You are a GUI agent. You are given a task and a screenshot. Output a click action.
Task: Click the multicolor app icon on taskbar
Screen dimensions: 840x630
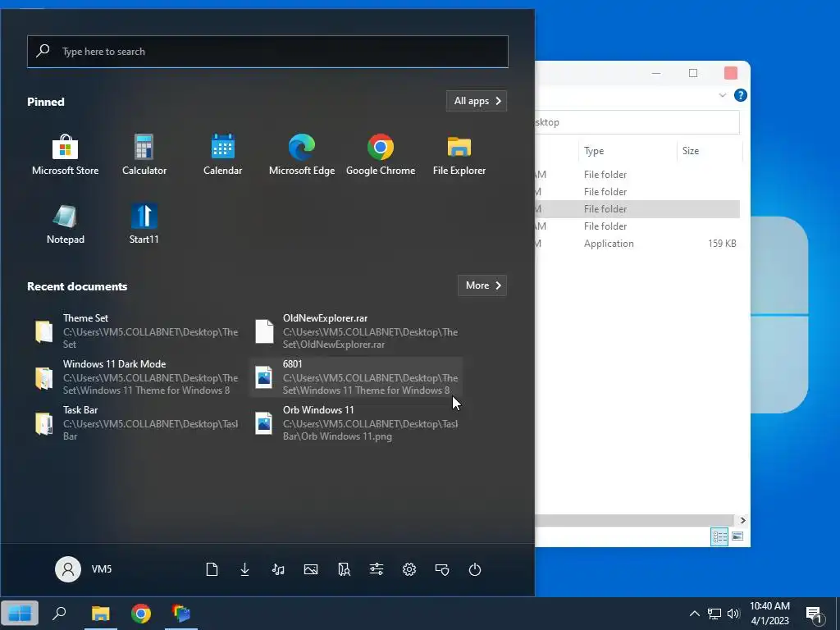click(181, 614)
